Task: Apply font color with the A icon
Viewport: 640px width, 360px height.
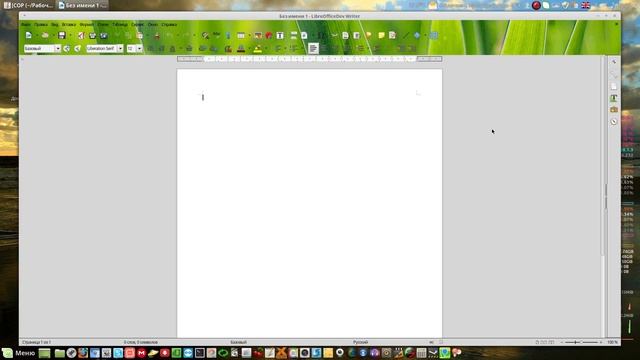Action: point(241,49)
